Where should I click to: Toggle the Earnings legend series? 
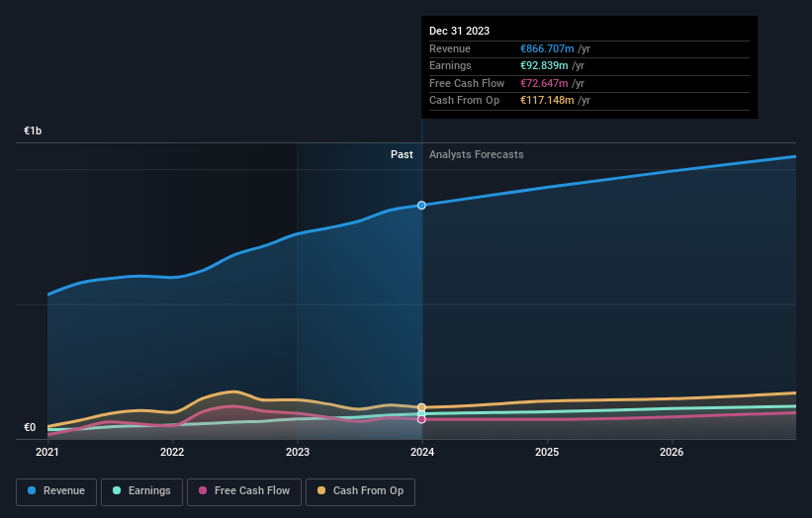[x=141, y=491]
